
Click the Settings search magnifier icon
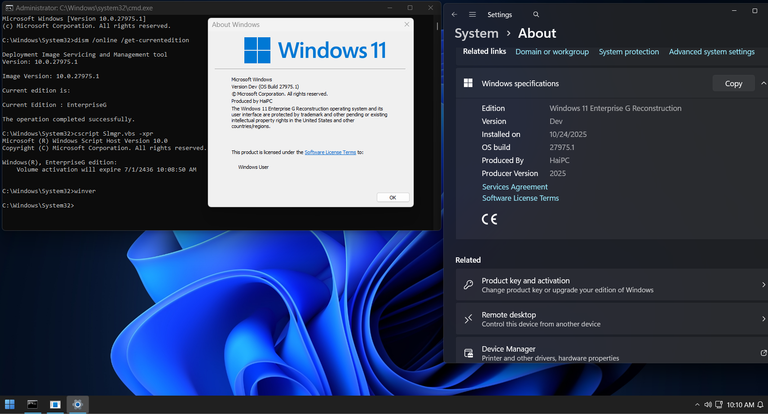click(536, 15)
